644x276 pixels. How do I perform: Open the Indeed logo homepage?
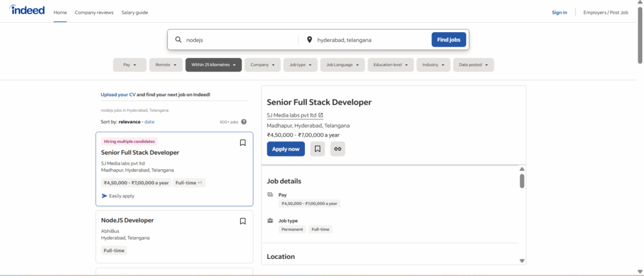click(27, 10)
